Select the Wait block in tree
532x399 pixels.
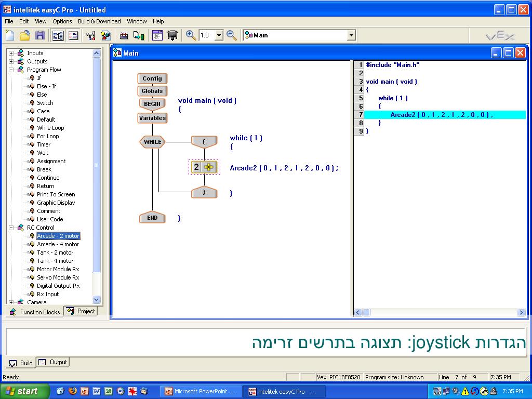[x=43, y=153]
